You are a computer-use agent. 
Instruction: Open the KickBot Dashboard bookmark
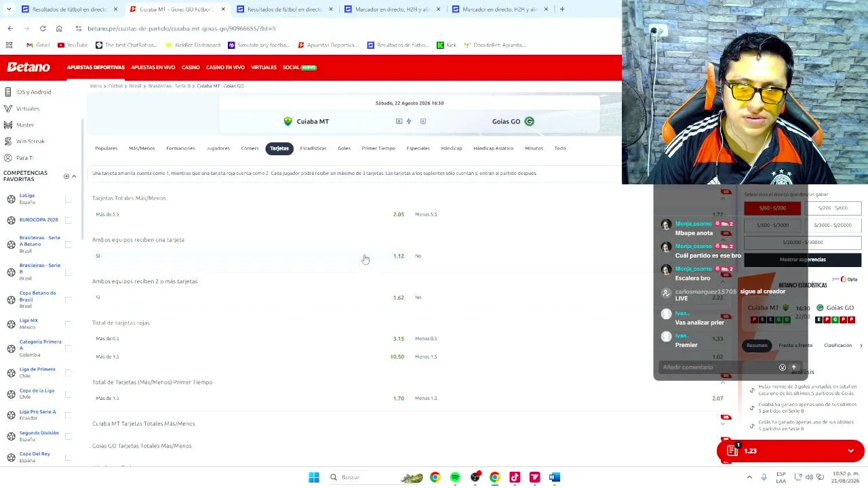click(193, 45)
